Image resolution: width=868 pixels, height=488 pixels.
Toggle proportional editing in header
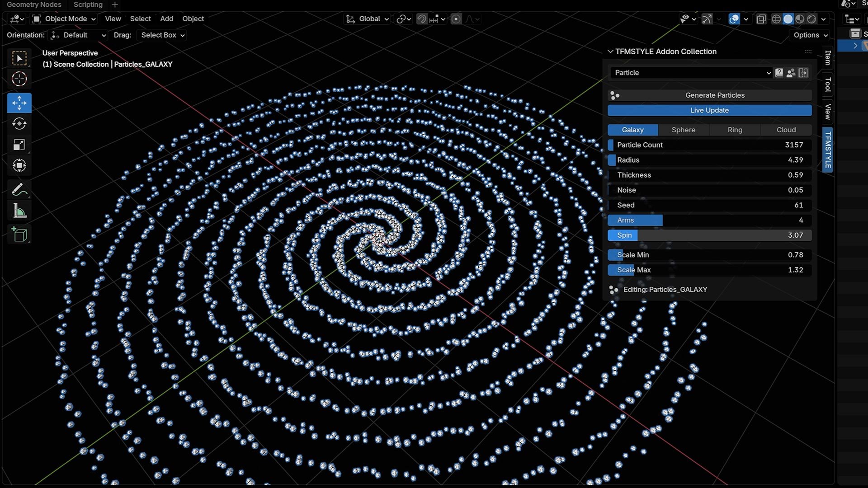[x=456, y=19]
